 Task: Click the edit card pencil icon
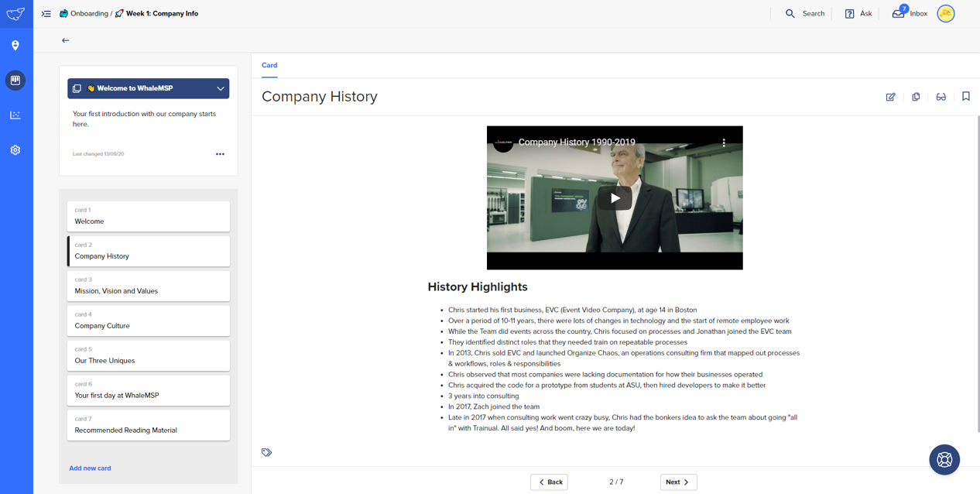coord(890,97)
